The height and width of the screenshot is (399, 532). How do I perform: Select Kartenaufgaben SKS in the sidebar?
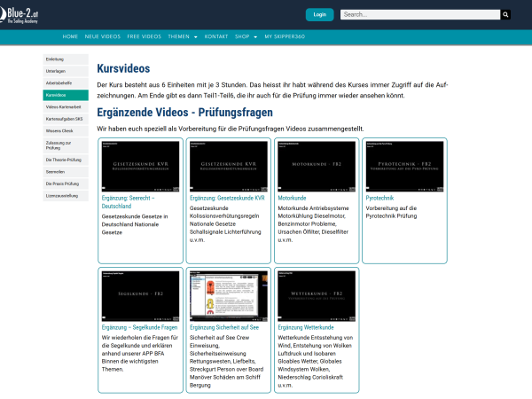pyautogui.click(x=66, y=119)
